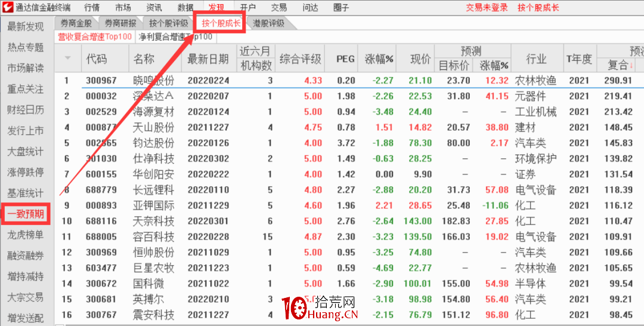Image resolution: width=644 pixels, height=326 pixels.
Task: Sort by the 现价 column header
Action: 420,59
